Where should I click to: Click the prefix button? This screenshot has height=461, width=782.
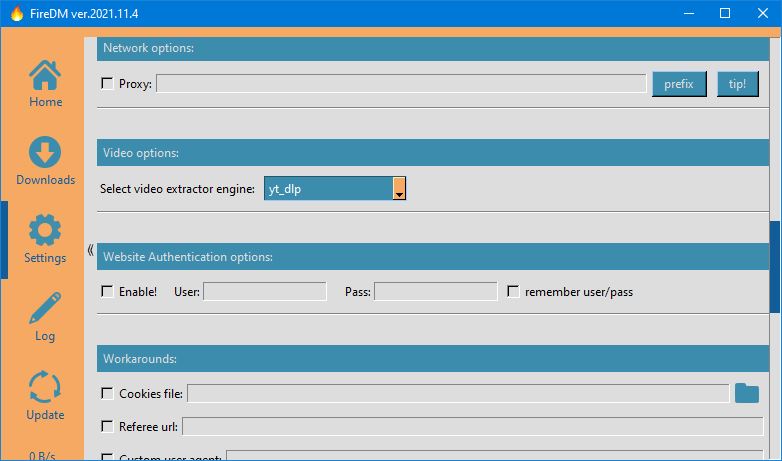[679, 84]
